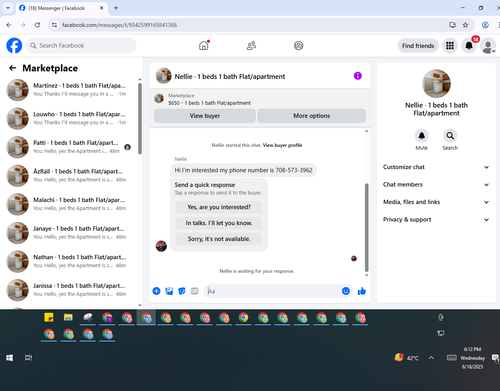Reload the page in browser toolbar
The height and width of the screenshot is (391, 500).
[x=37, y=25]
